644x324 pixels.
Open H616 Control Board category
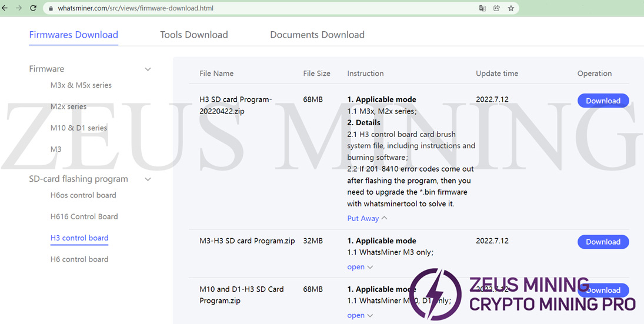coord(84,216)
